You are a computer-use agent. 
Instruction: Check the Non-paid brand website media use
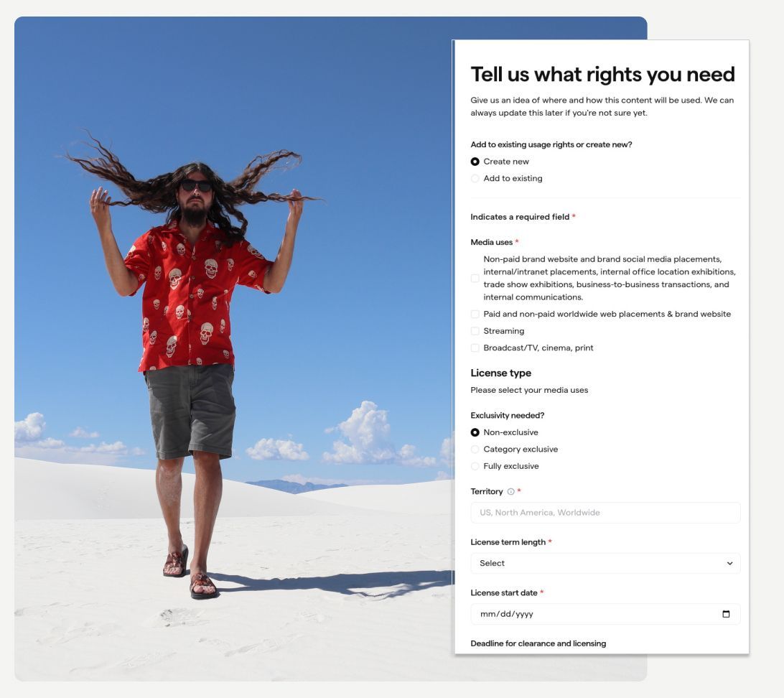475,279
